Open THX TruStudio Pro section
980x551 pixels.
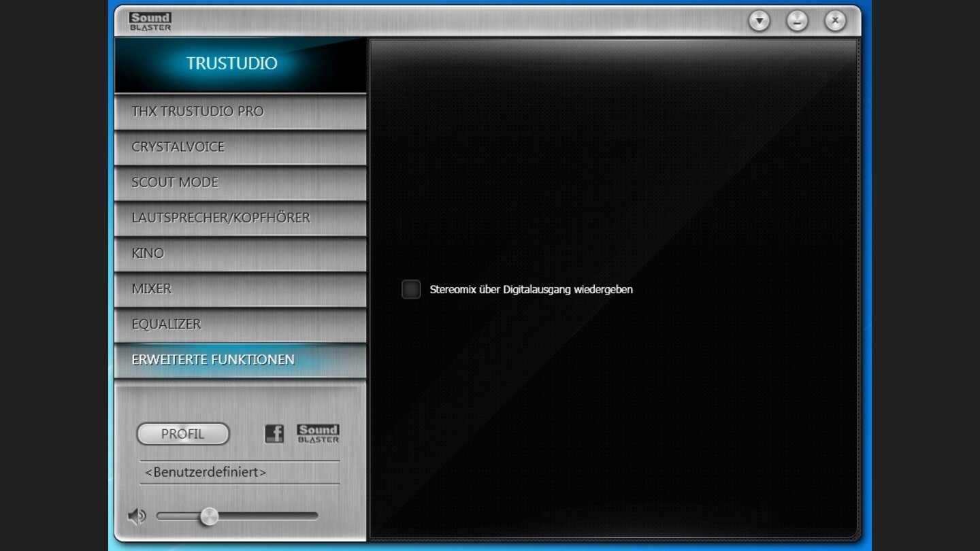tap(240, 112)
